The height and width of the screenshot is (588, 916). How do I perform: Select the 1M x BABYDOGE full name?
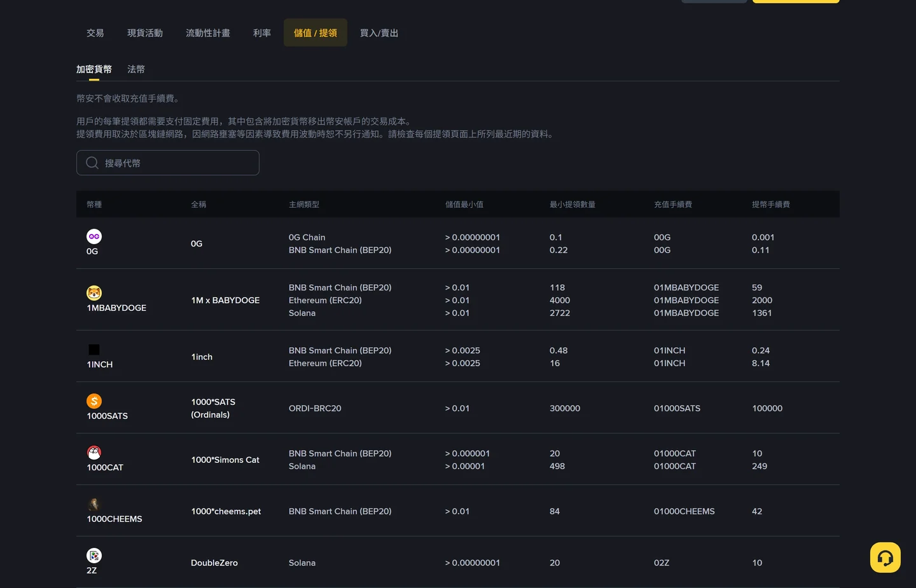(x=225, y=300)
